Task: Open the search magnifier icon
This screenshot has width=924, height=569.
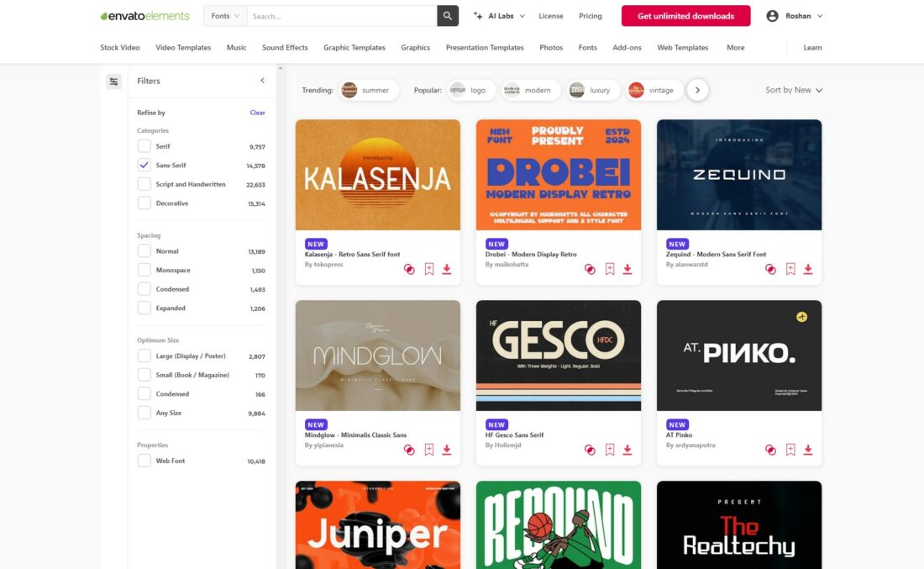Action: click(x=447, y=15)
